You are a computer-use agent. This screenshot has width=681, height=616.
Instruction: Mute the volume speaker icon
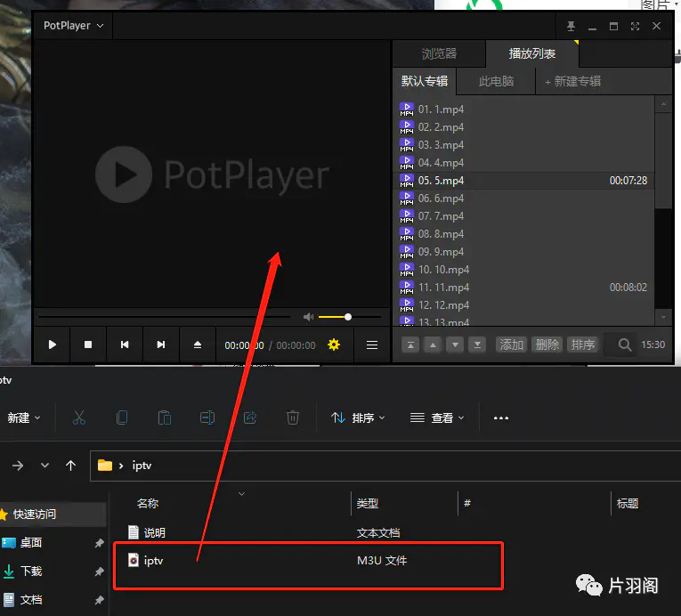point(308,317)
